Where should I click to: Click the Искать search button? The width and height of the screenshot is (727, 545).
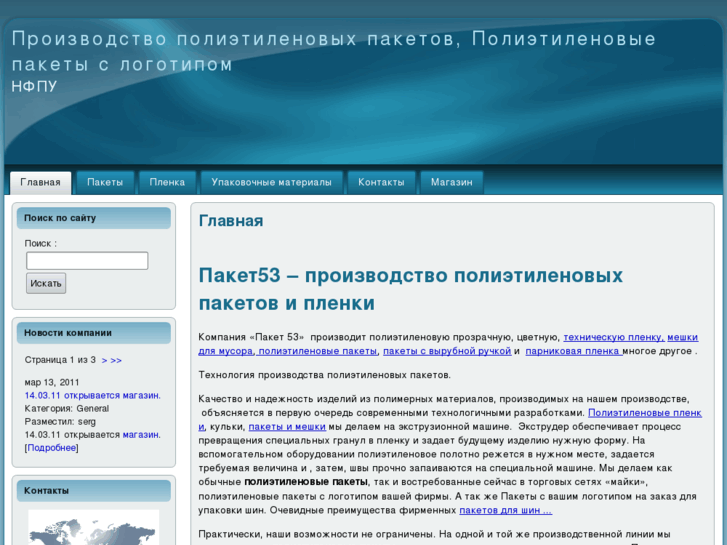point(46,283)
